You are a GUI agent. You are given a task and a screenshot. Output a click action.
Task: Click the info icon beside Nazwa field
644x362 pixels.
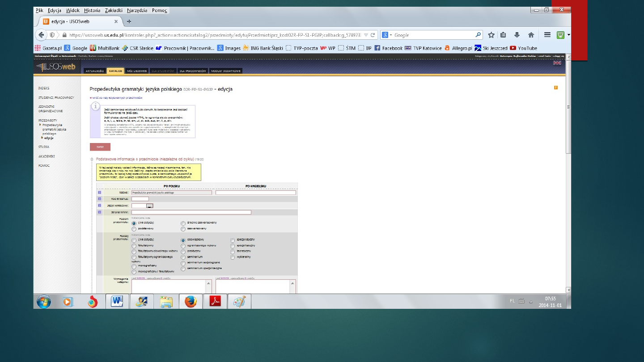(x=100, y=193)
